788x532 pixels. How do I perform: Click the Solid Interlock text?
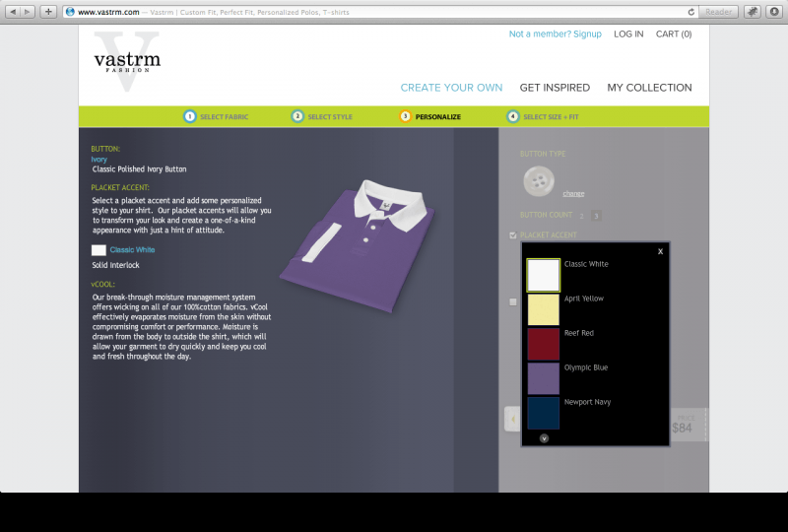tap(115, 265)
